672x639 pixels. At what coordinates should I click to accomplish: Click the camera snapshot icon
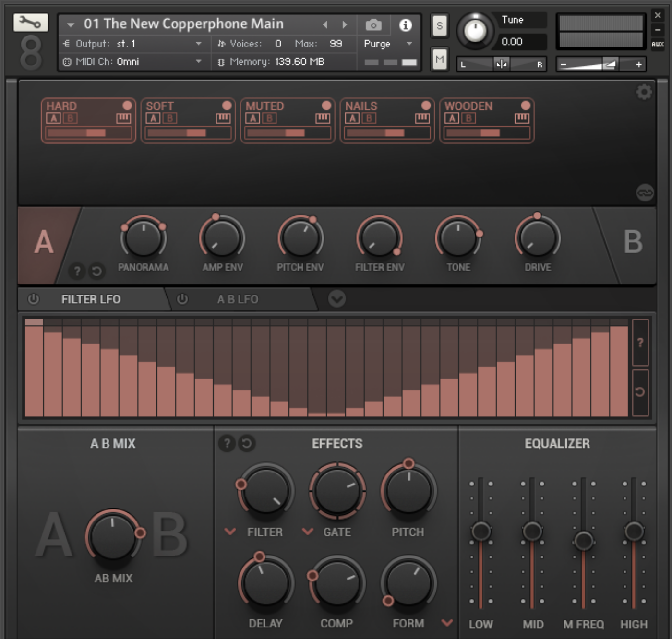tap(373, 25)
